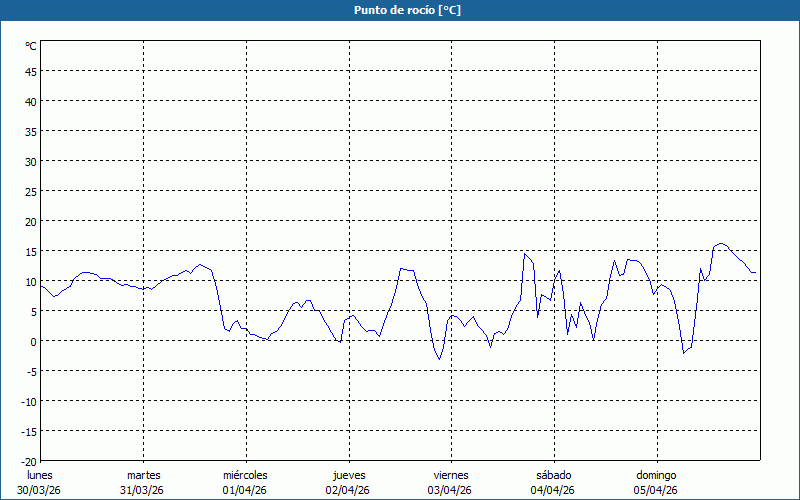800x500 pixels.
Task: Select the 'viernes' day label
Action: (x=450, y=475)
